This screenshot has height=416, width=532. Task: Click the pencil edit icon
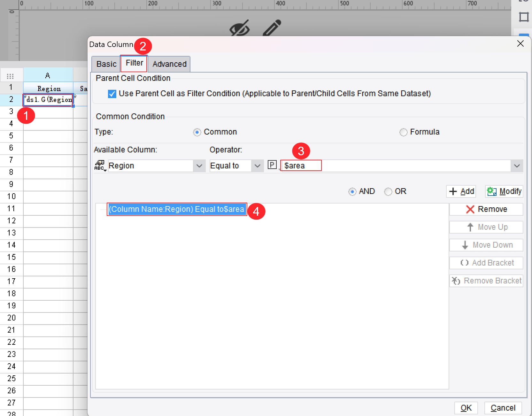coord(272,28)
